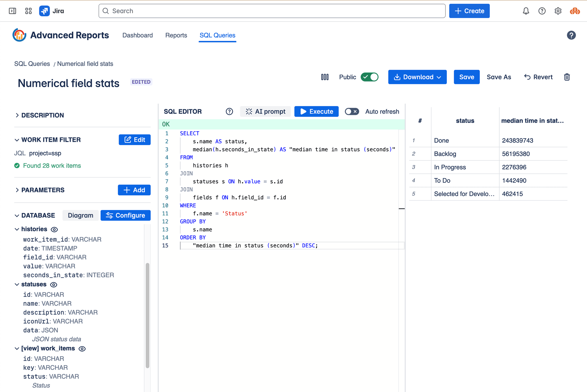The image size is (587, 392).
Task: Open the Jira app switcher grid icon
Action: 28,11
